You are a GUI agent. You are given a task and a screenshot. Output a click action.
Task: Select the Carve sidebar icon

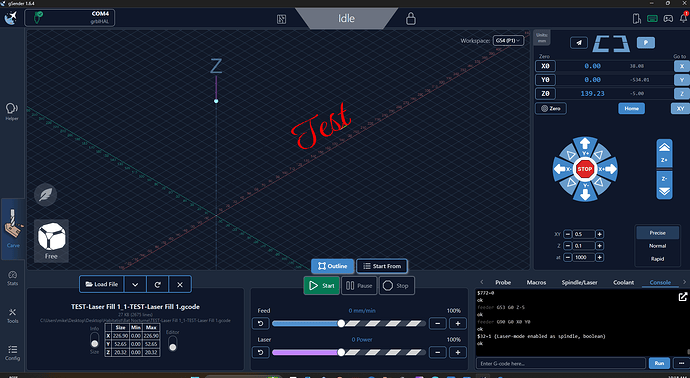tap(13, 229)
